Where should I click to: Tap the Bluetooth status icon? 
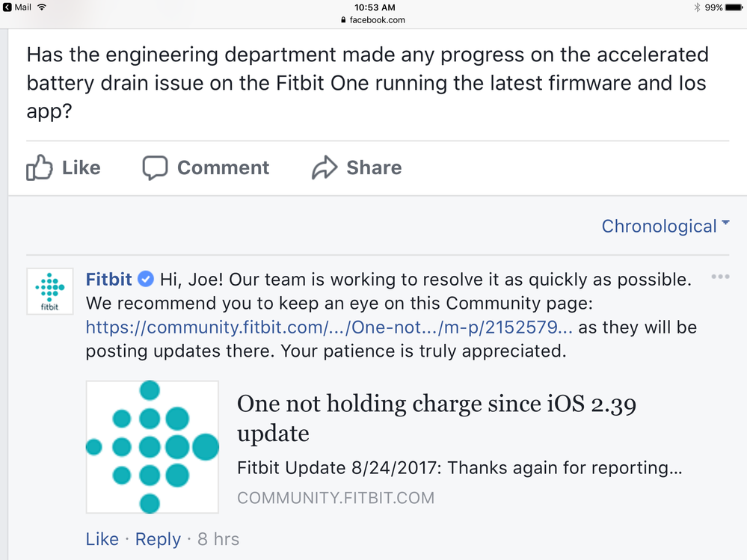coord(696,7)
